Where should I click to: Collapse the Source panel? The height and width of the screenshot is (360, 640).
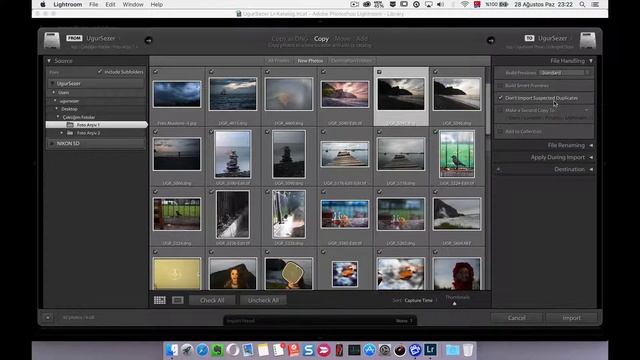tap(49, 61)
